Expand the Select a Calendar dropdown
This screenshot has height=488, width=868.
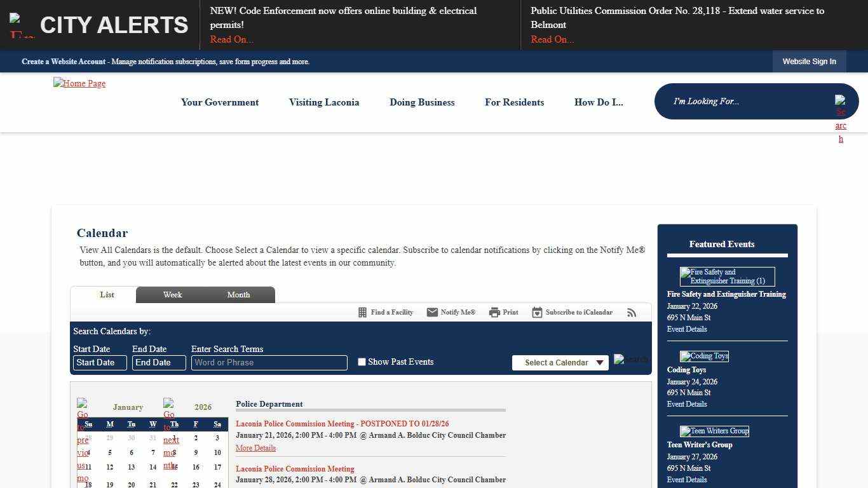point(560,363)
